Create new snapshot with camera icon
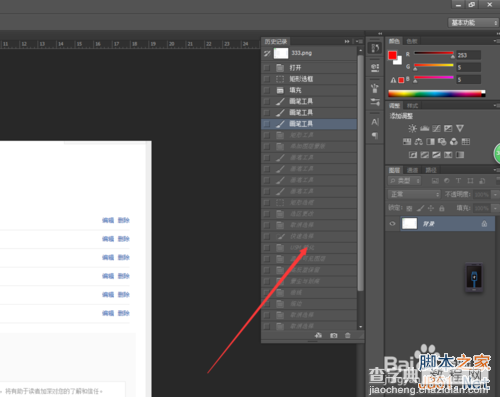This screenshot has height=397, width=500. tap(334, 335)
